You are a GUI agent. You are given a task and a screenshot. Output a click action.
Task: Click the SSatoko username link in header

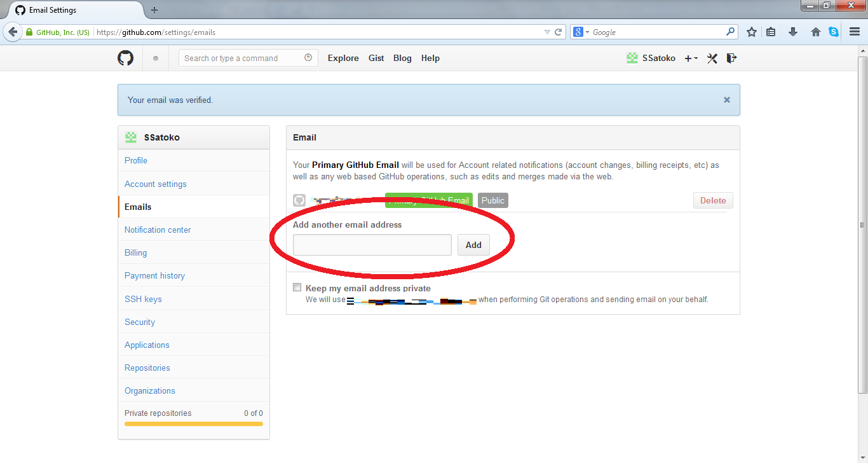(659, 58)
